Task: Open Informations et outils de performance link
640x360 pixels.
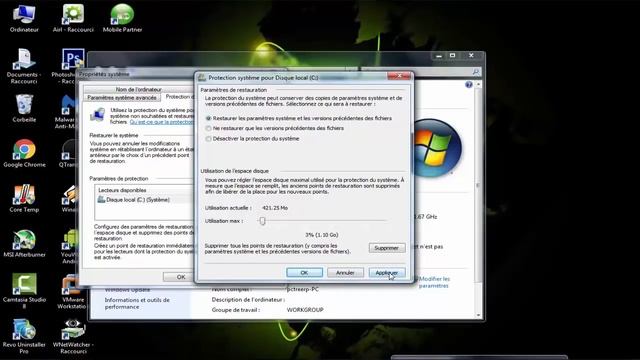Action: 137,303
